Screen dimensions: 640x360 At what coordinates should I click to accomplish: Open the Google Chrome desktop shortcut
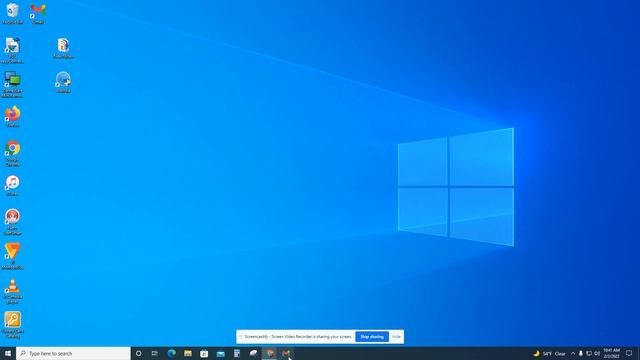13,153
